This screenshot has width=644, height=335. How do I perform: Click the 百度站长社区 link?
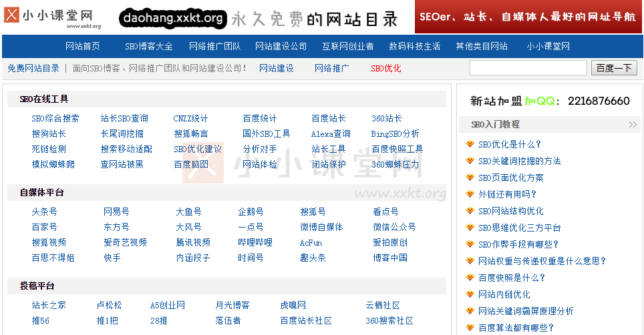click(x=306, y=320)
